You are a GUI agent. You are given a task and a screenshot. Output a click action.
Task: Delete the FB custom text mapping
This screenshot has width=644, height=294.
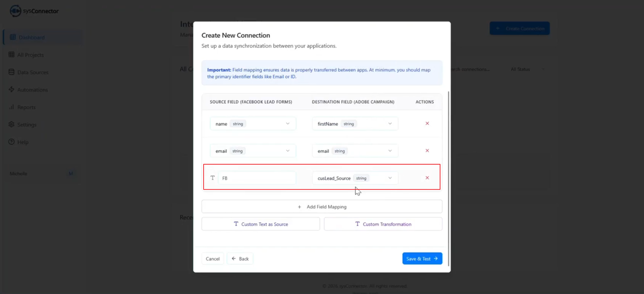pyautogui.click(x=427, y=178)
